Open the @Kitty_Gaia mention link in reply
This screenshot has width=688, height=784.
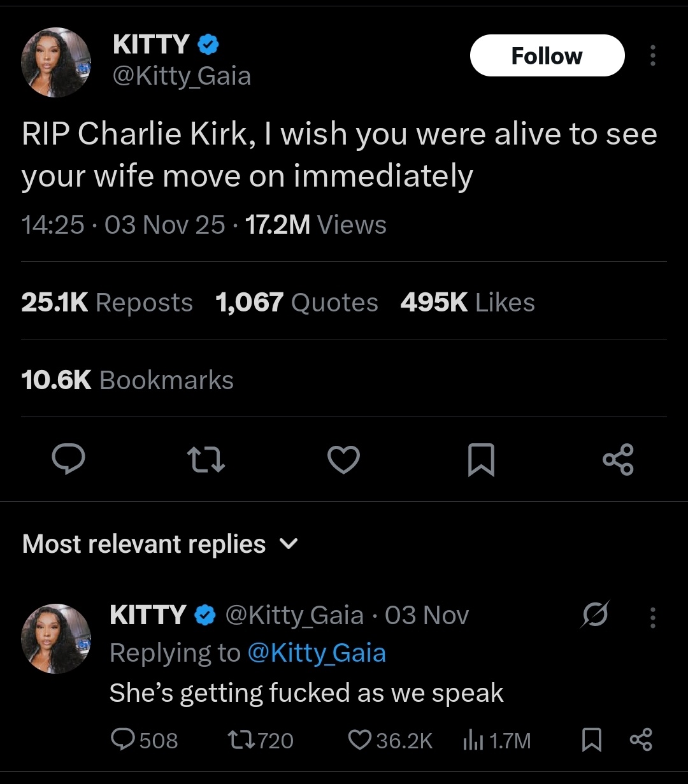[316, 653]
